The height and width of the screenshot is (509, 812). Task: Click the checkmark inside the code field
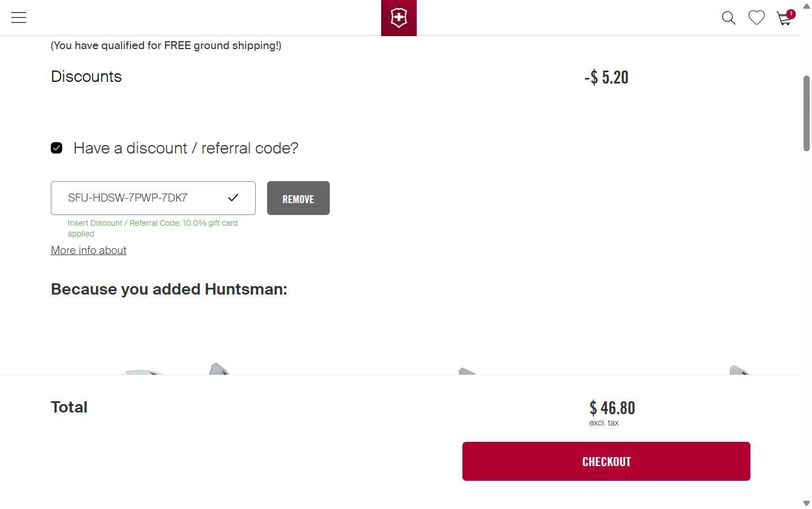(x=233, y=198)
